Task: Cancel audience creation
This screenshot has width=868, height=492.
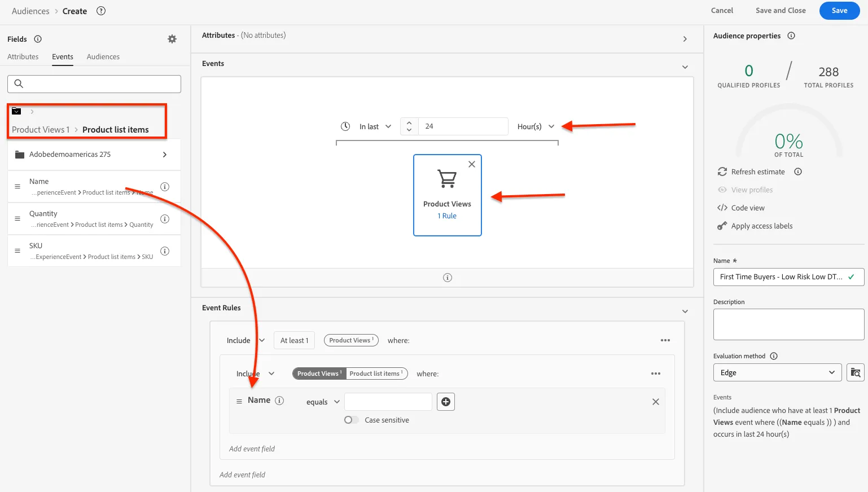Action: pos(722,11)
